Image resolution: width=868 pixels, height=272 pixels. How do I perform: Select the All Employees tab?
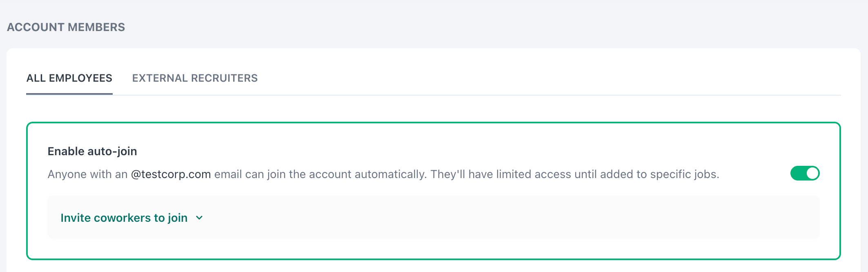[x=69, y=78]
